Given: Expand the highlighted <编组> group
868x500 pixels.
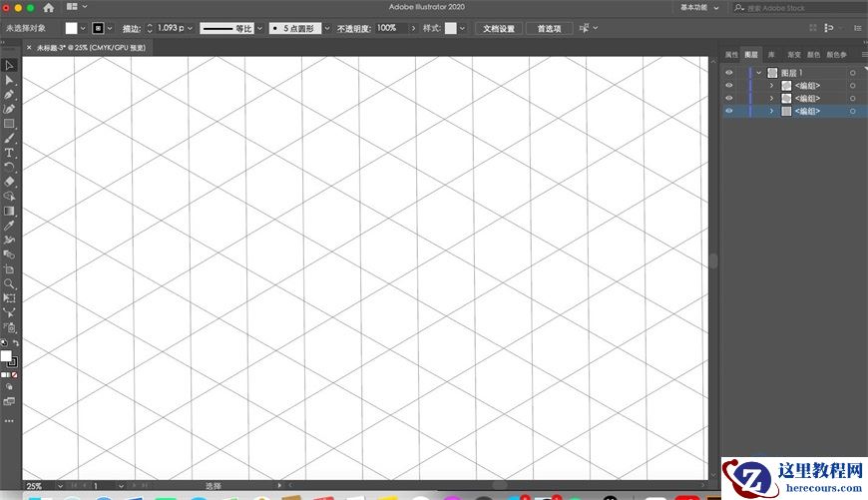Looking at the screenshot, I should [x=771, y=111].
